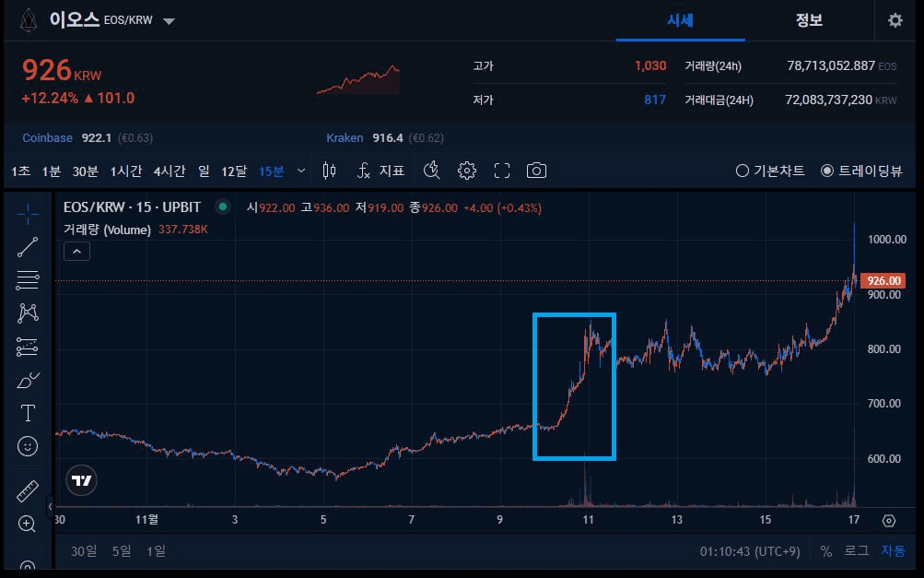Open the emoji icons tool
Viewport: 924px width, 578px height.
click(x=28, y=446)
